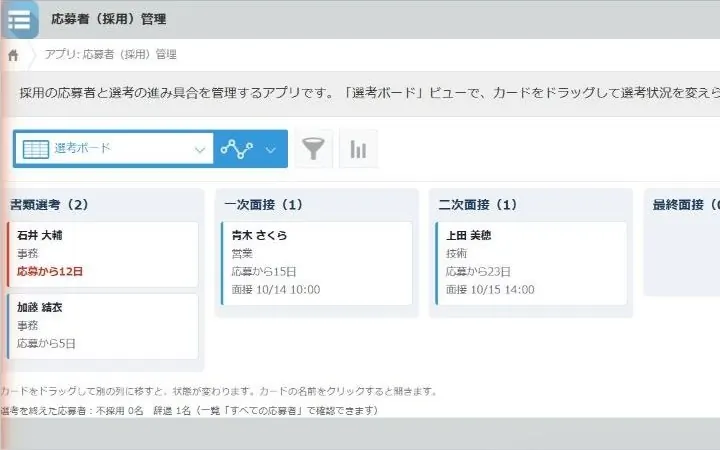Click the 応募者(採用)管理 app title
This screenshot has height=450, width=720.
coord(109,19)
